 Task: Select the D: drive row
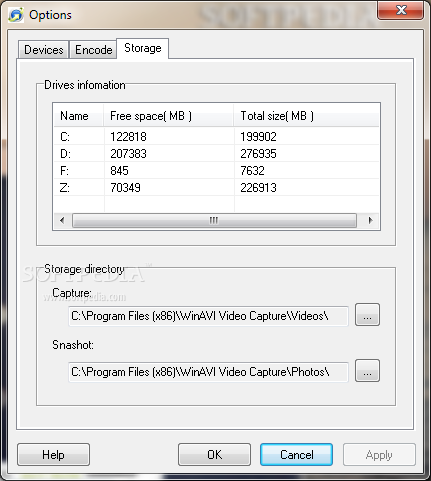[x=216, y=153]
